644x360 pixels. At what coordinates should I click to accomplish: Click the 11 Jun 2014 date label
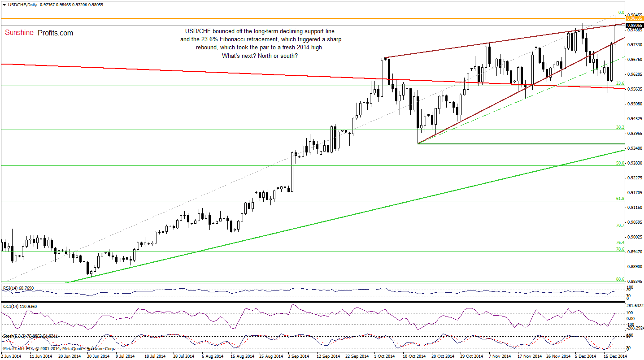point(41,356)
